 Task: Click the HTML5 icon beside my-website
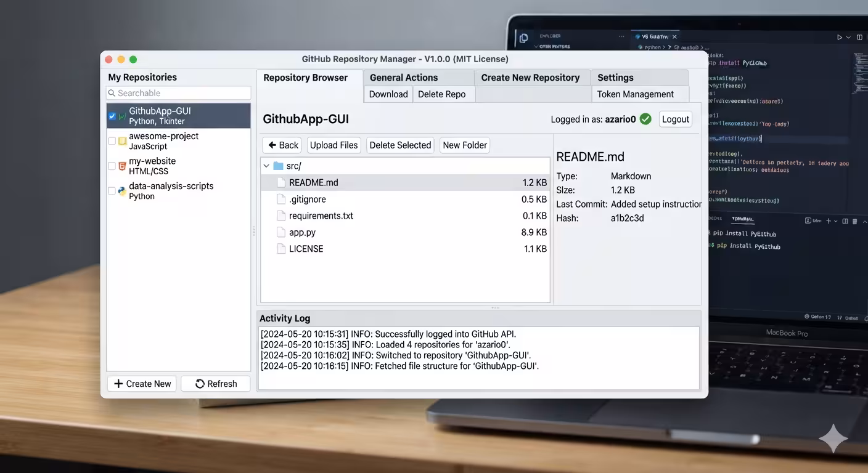point(122,166)
